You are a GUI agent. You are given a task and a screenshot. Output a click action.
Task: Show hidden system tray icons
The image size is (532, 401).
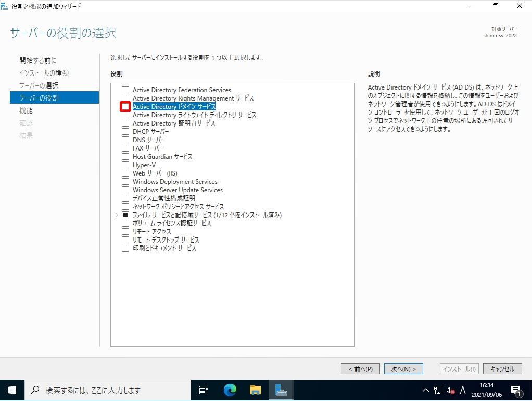425,390
